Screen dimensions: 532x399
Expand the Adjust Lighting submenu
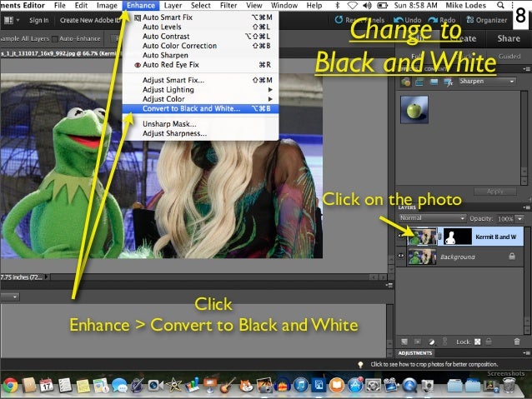(200, 89)
